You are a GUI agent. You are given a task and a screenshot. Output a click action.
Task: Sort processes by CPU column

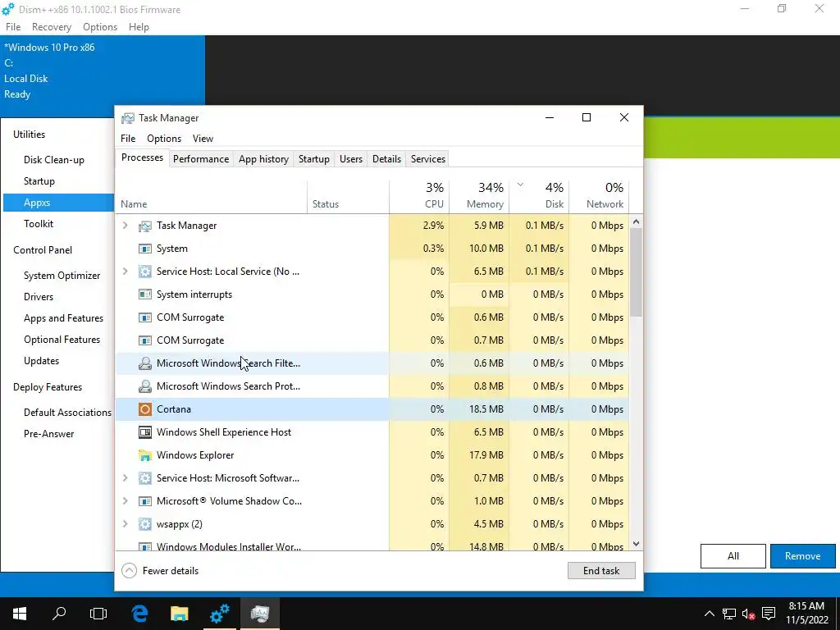419,196
